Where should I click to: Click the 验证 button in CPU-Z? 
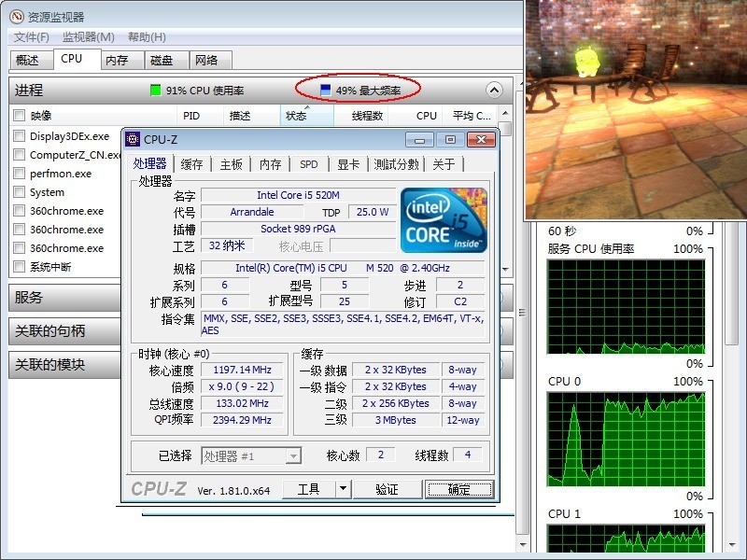point(387,489)
